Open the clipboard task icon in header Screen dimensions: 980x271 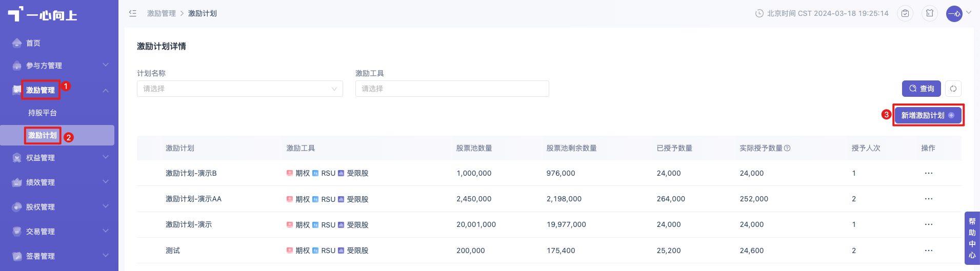click(905, 13)
